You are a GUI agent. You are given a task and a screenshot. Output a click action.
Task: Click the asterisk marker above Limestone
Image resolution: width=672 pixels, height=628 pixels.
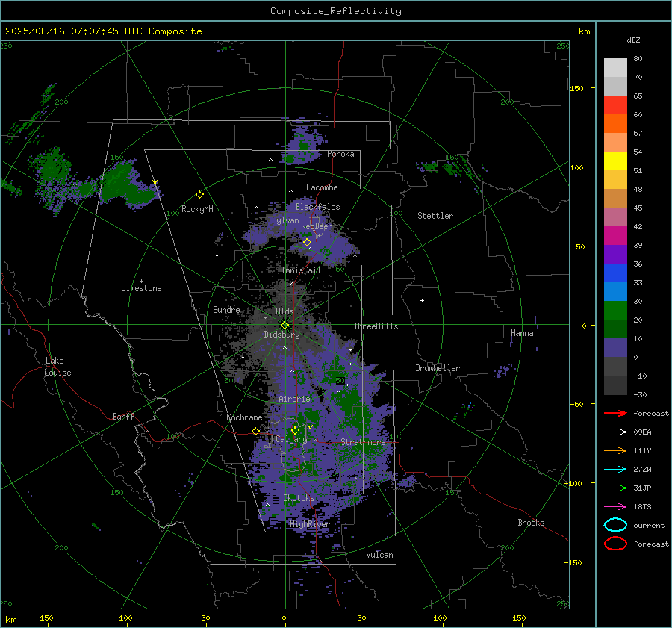[141, 282]
